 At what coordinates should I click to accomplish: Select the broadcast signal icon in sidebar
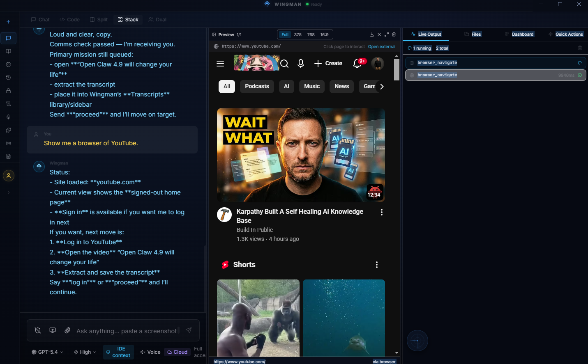click(x=8, y=143)
